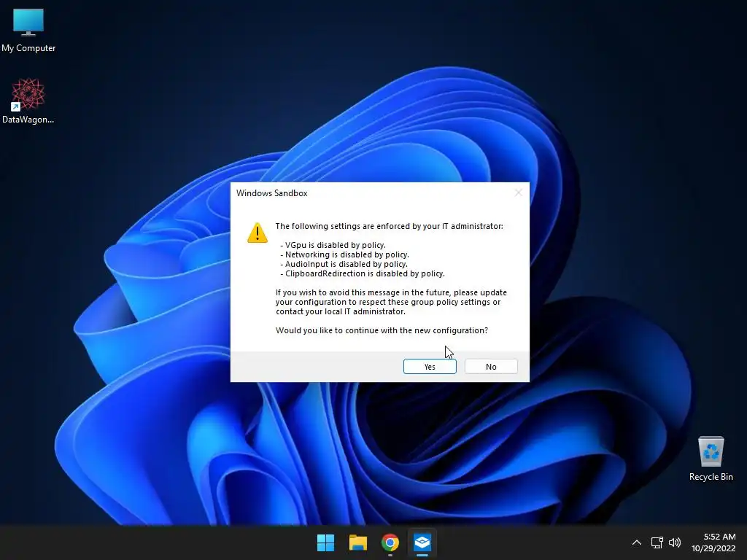Click Yes to continue with the new configuration
The image size is (747, 560).
430,366
